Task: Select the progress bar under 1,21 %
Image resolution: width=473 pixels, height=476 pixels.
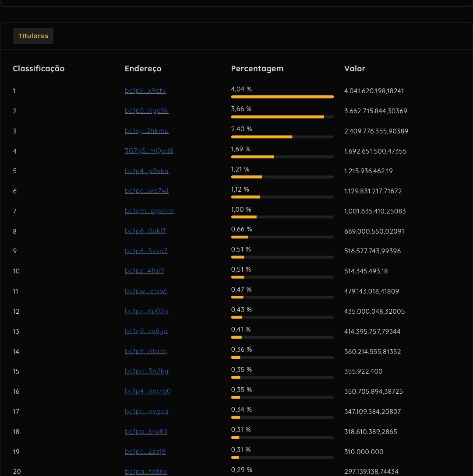Action: pos(282,177)
